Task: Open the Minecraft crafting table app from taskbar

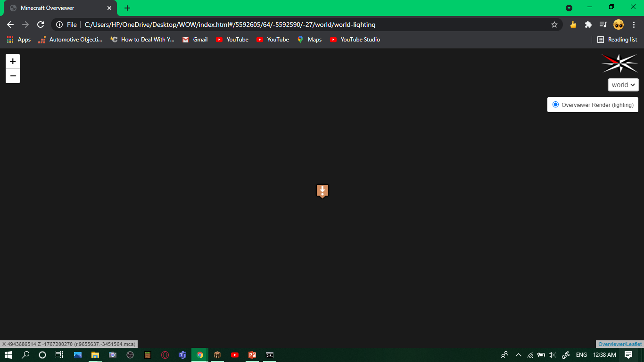Action: (x=217, y=355)
